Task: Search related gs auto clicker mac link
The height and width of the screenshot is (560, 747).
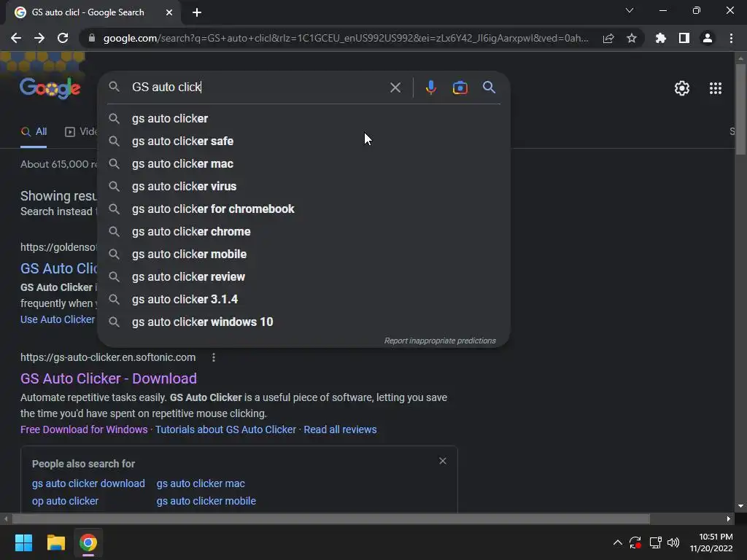Action: pyautogui.click(x=201, y=483)
